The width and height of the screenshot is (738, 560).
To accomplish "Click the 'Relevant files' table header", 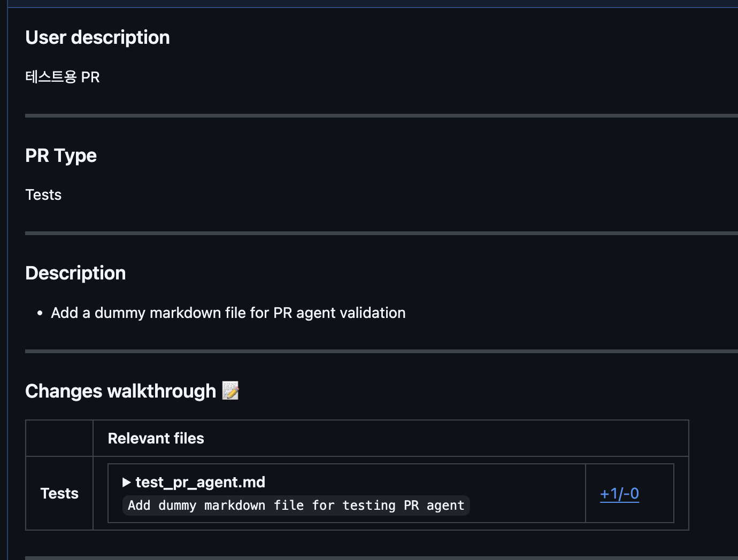I will 156,438.
